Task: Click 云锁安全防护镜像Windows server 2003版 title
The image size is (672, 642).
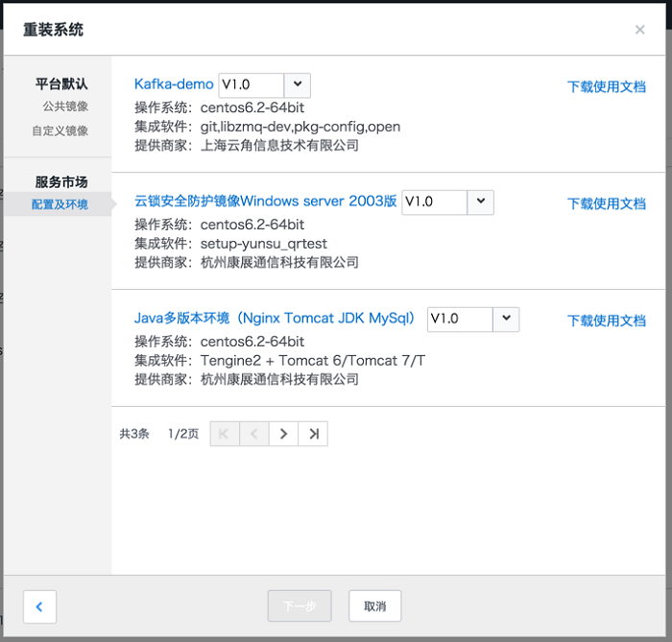Action: [265, 202]
